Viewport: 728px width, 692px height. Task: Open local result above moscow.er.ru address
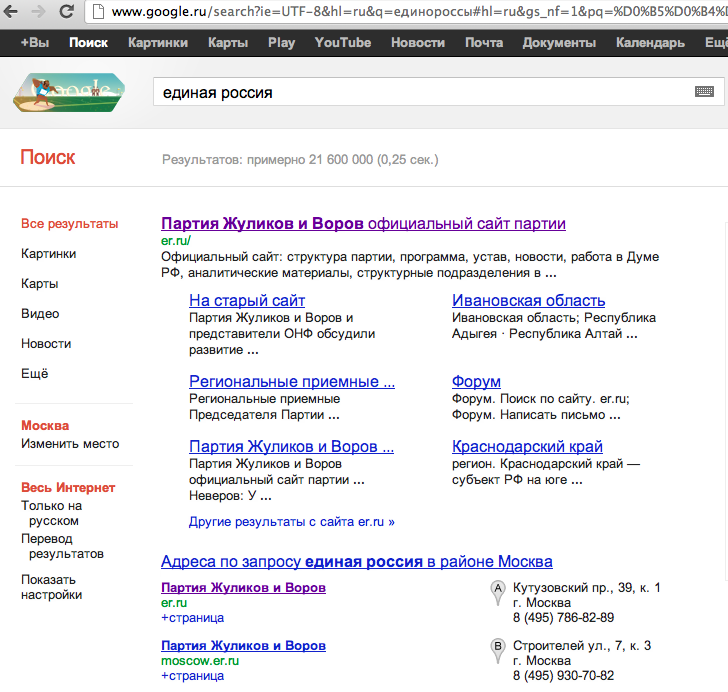pos(243,646)
